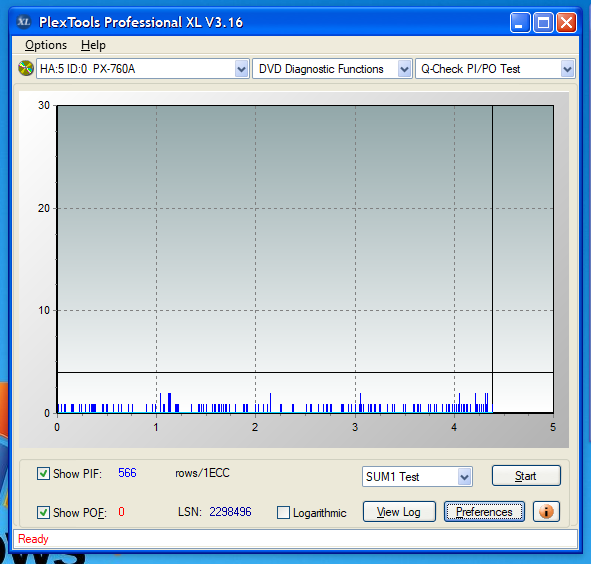Open Preferences
The image size is (591, 564).
pos(484,512)
